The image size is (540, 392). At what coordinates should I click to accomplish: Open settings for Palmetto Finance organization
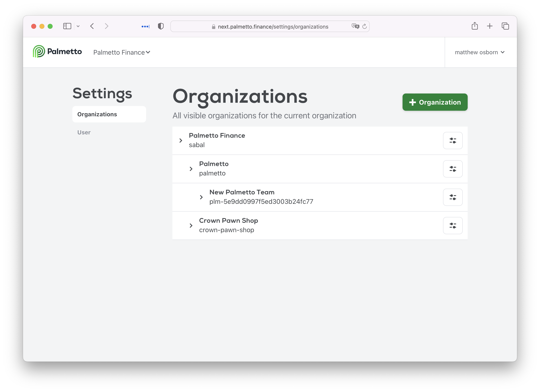coord(453,140)
